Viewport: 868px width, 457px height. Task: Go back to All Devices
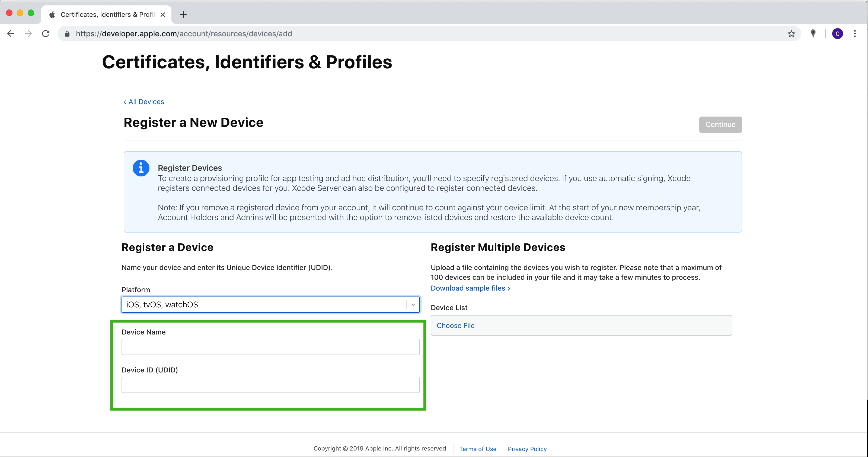pyautogui.click(x=146, y=102)
